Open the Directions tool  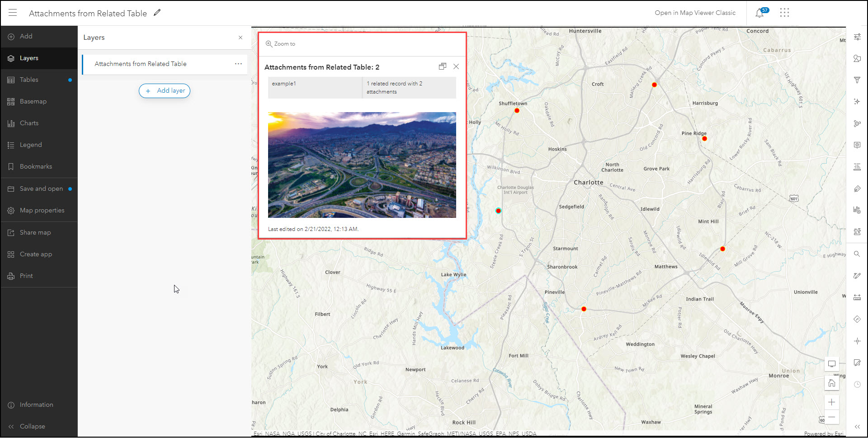(x=857, y=319)
